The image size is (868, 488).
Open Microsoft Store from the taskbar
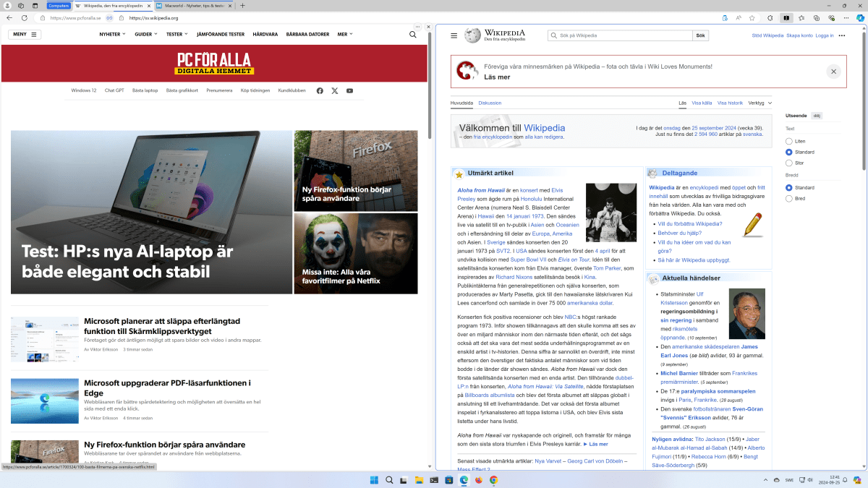[x=449, y=480]
